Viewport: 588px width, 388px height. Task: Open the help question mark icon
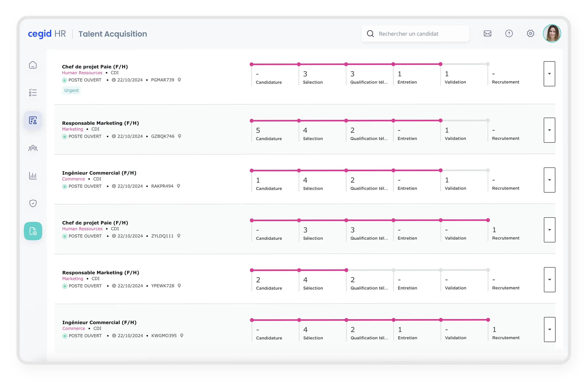[509, 33]
